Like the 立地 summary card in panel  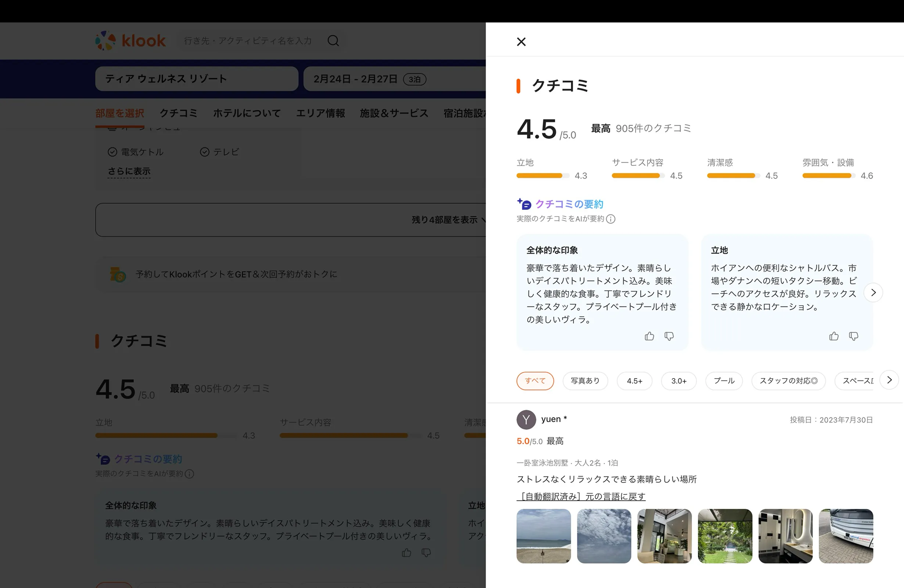834,336
